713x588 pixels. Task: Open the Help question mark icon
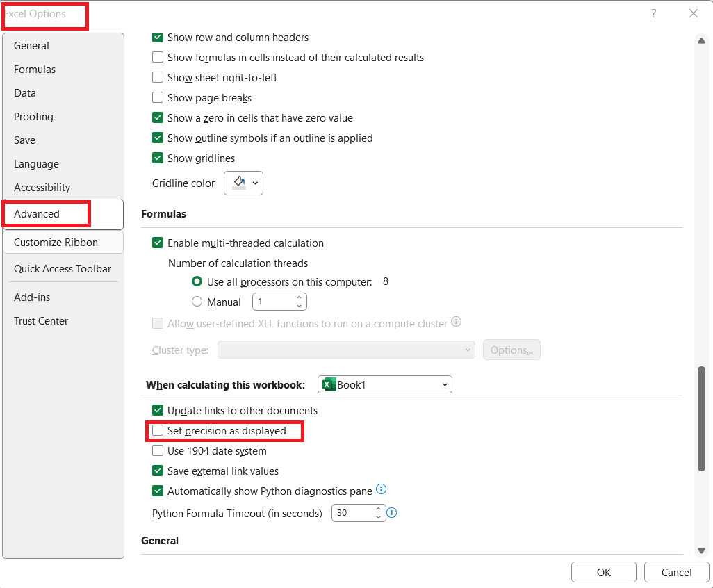pos(653,14)
